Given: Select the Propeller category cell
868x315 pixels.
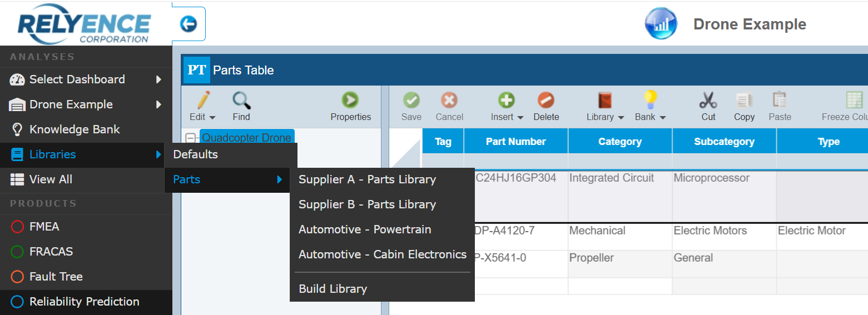Looking at the screenshot, I should point(620,264).
